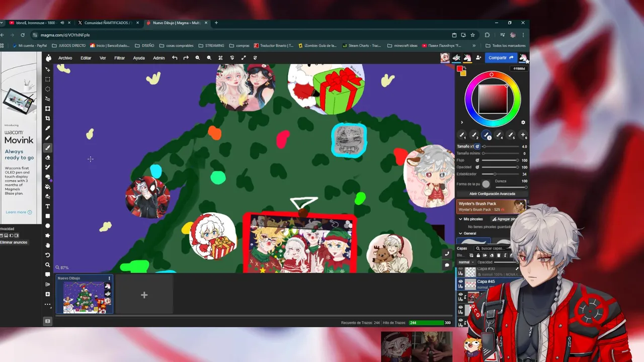644x362 pixels.
Task: Open the DISEÑO bookmarks folder
Action: coord(145,46)
